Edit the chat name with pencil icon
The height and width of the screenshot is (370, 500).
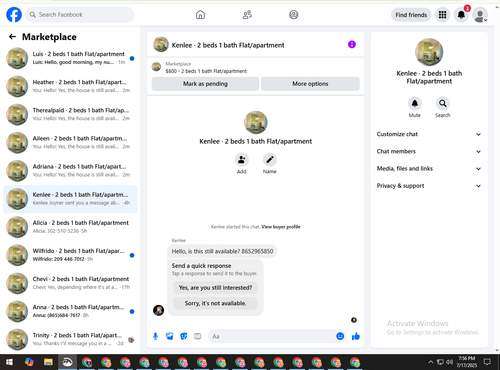(x=270, y=160)
